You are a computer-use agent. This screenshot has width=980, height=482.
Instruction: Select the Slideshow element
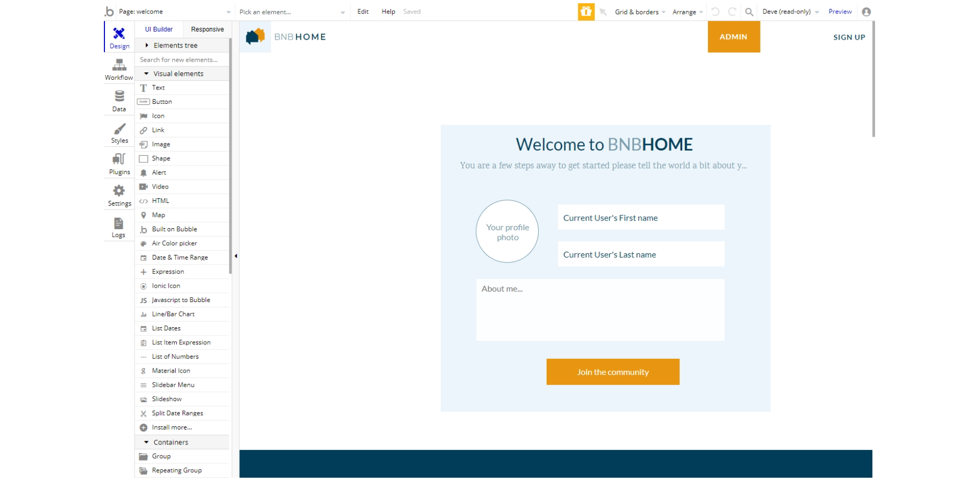182,400
